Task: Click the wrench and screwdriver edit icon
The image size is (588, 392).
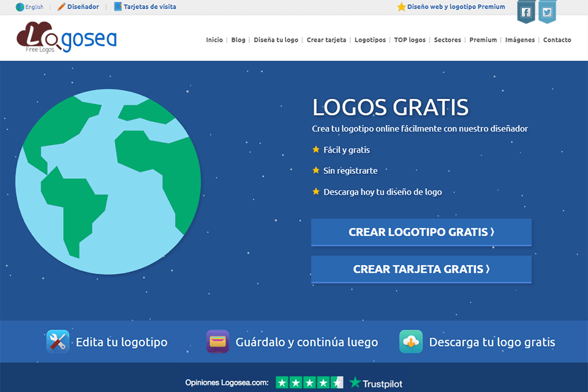Action: coord(58,341)
